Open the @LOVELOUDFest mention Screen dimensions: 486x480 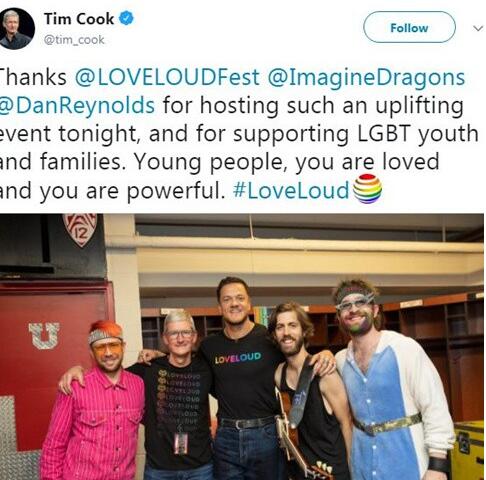tap(167, 77)
